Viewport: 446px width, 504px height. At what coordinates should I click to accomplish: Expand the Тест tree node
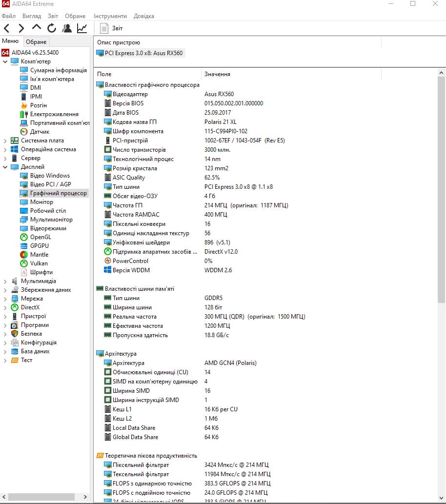5,361
